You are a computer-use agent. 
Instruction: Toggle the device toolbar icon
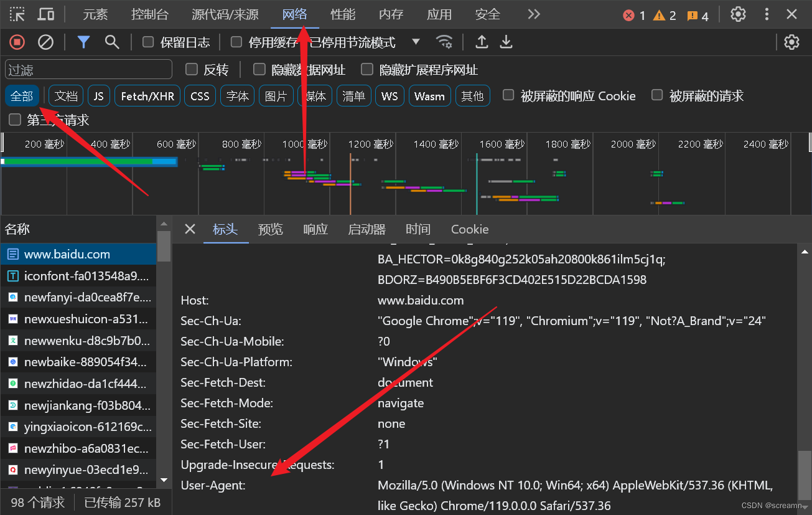45,14
